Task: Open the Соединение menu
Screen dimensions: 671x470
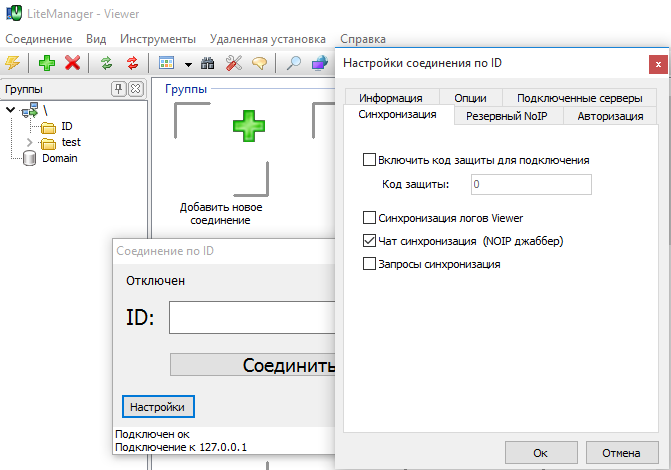Action: pyautogui.click(x=39, y=39)
